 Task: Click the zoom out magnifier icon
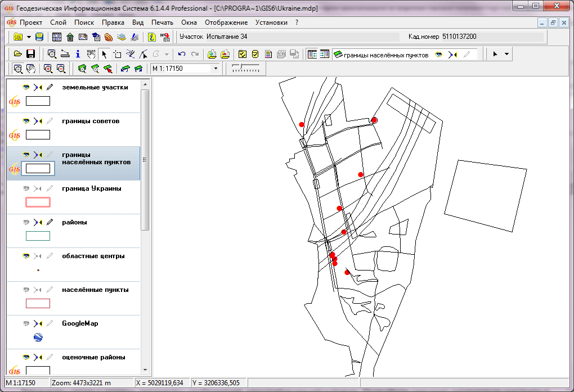pyautogui.click(x=61, y=69)
